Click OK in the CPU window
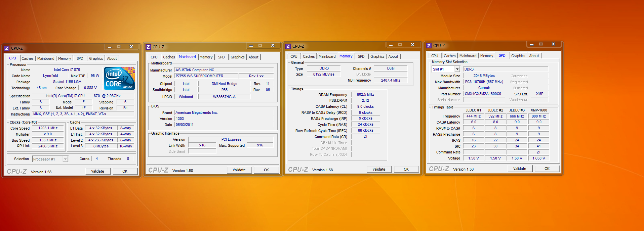The height and width of the screenshot is (231, 644). [x=125, y=171]
